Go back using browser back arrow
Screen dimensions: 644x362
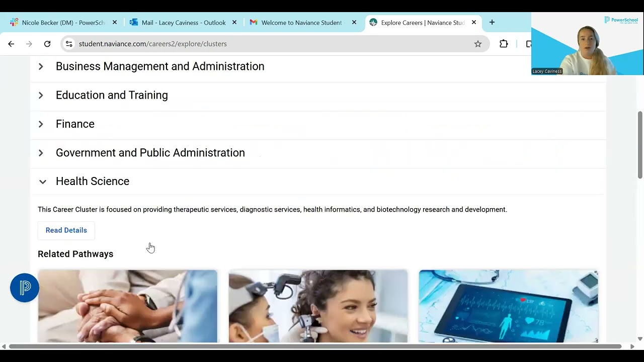point(11,44)
